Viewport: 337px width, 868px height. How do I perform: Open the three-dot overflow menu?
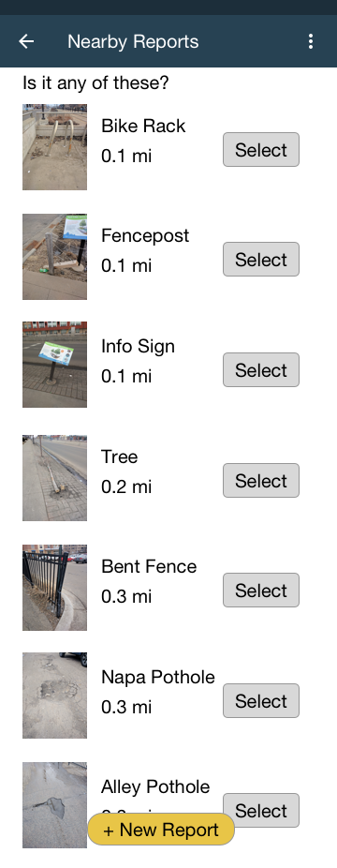tap(311, 41)
